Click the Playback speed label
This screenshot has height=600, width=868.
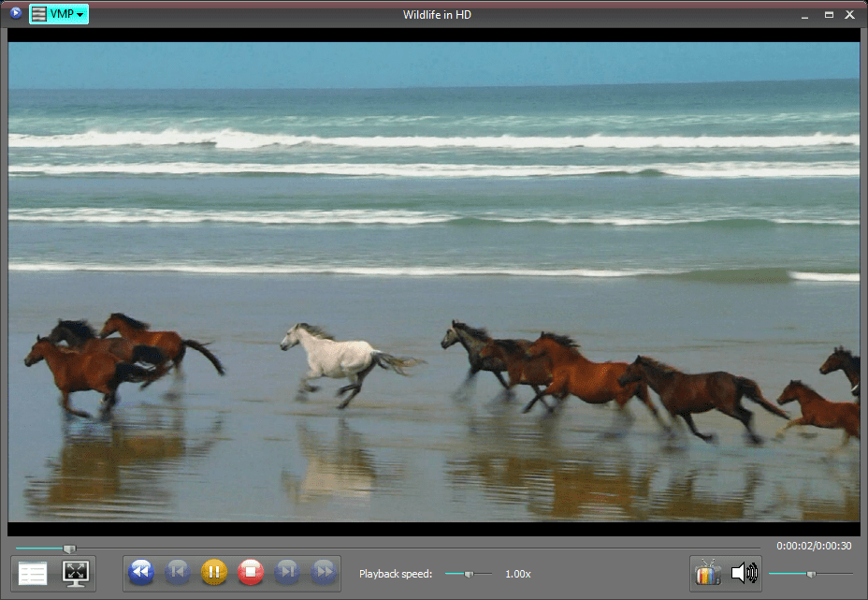click(397, 573)
